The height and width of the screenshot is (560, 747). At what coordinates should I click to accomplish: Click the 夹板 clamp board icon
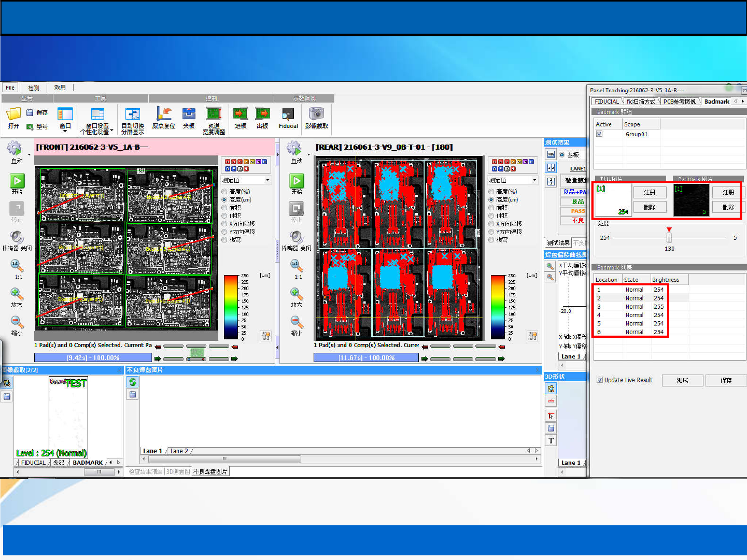pos(189,114)
